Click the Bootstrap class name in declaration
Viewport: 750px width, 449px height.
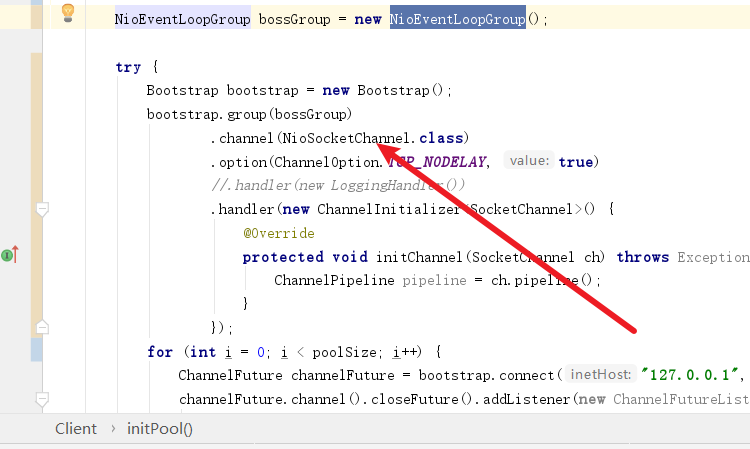click(184, 90)
